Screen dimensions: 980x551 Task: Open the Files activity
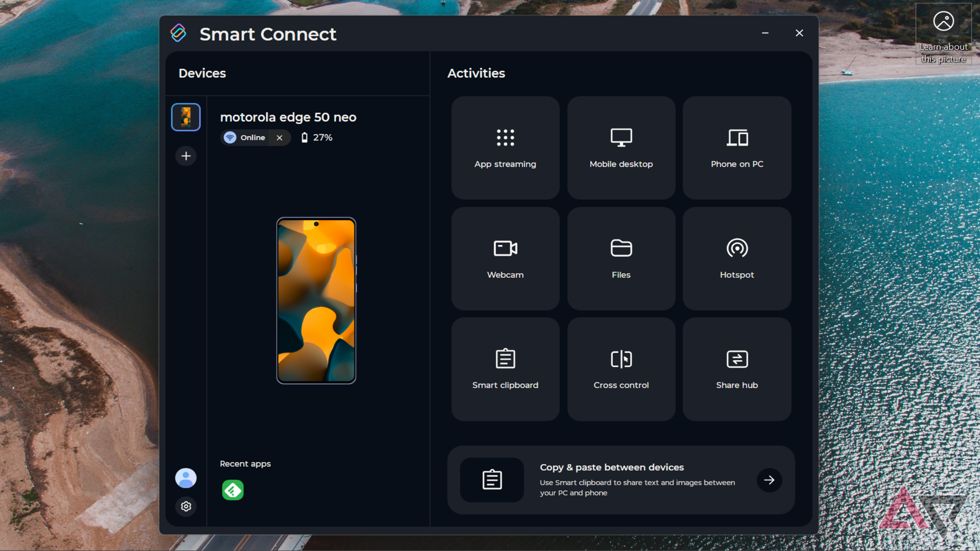621,259
